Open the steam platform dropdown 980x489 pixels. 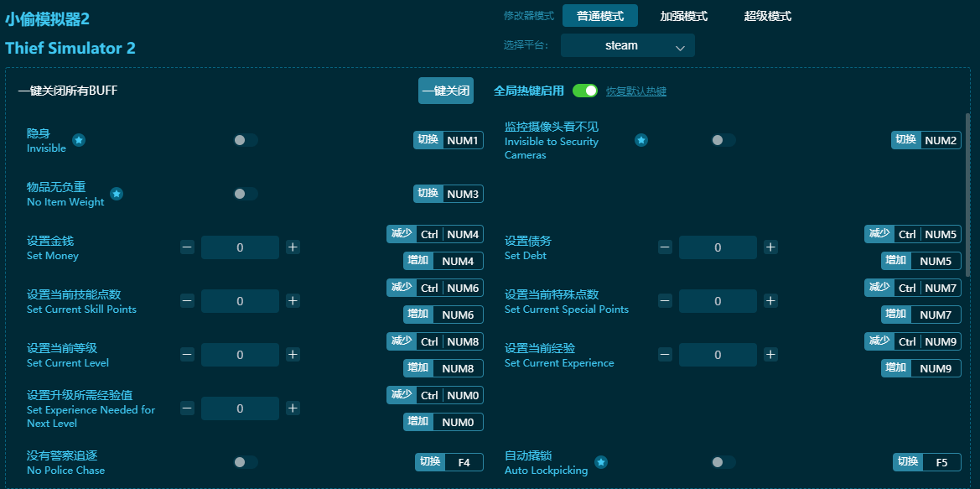tap(627, 46)
